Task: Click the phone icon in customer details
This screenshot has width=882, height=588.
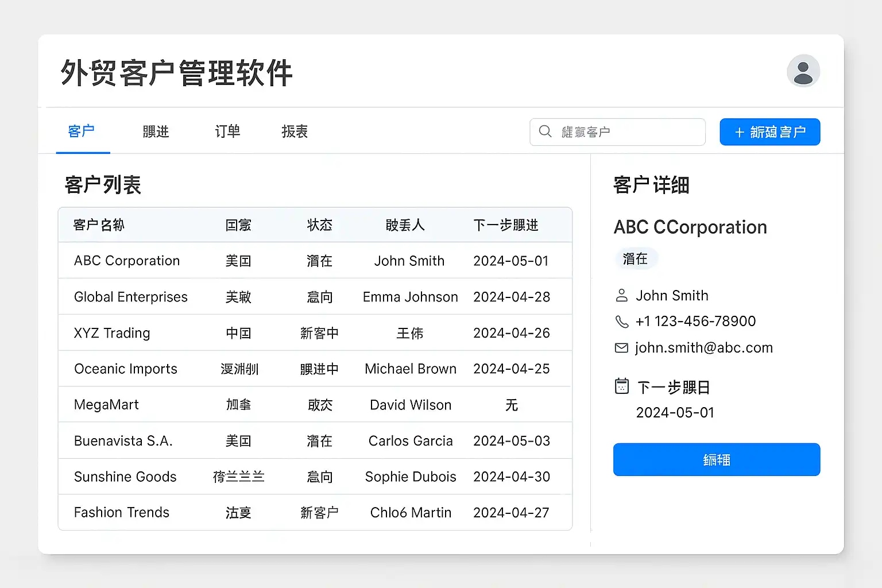Action: pos(621,322)
